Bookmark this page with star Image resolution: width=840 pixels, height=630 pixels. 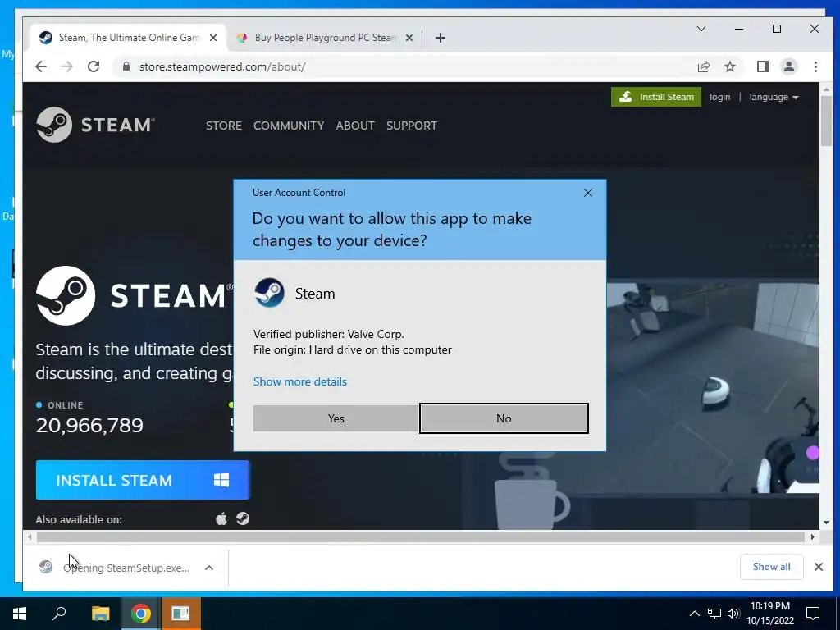729,66
